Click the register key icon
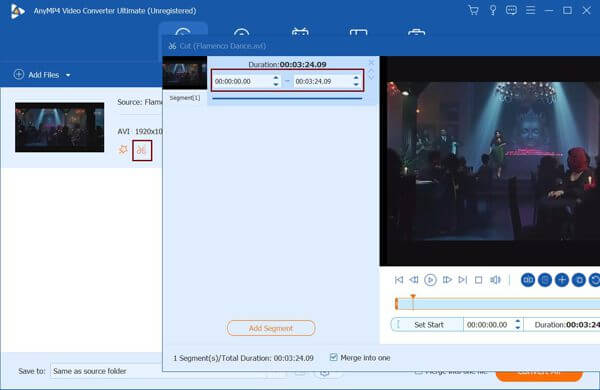 tap(493, 10)
